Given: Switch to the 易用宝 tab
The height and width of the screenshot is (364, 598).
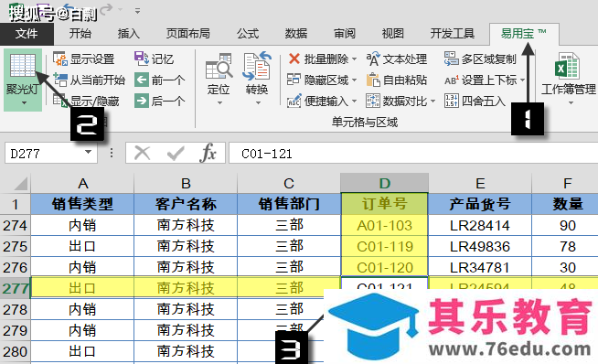Looking at the screenshot, I should click(524, 34).
